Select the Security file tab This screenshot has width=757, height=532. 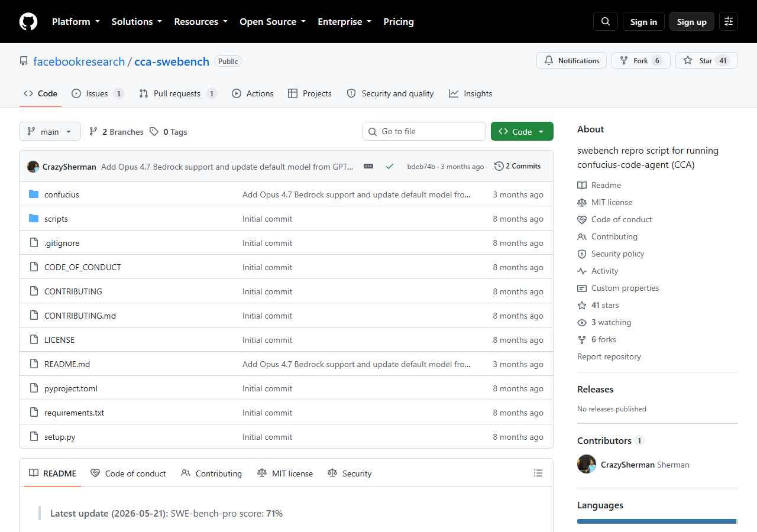click(350, 473)
